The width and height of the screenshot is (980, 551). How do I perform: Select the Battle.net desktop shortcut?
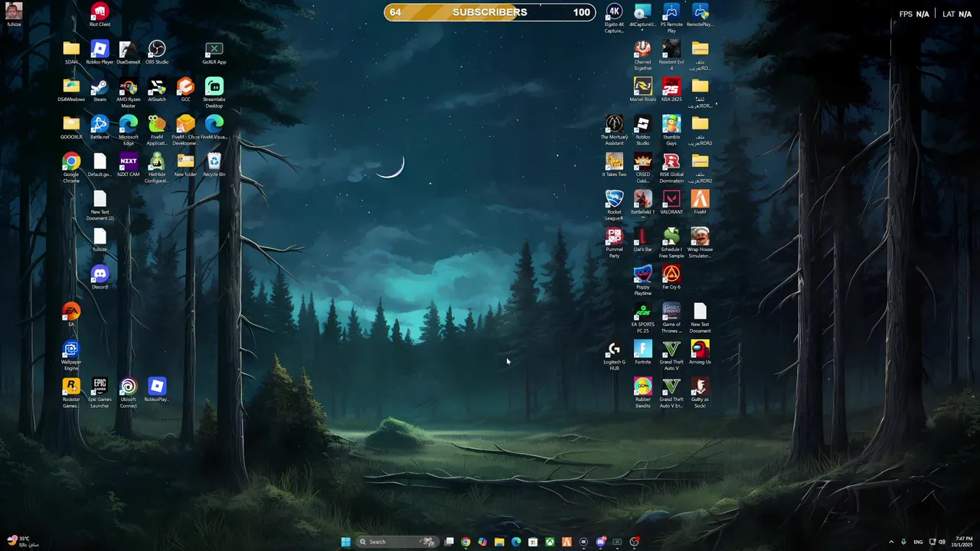tap(100, 128)
